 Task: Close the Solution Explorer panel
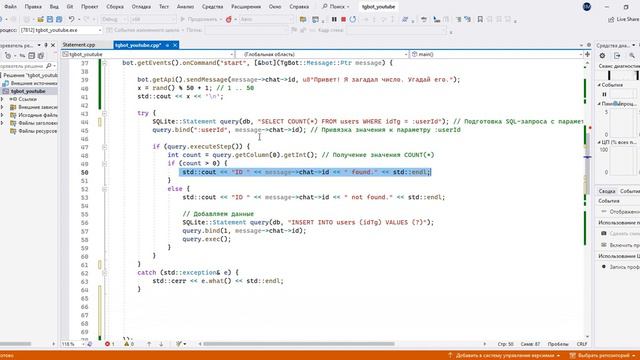click(53, 45)
